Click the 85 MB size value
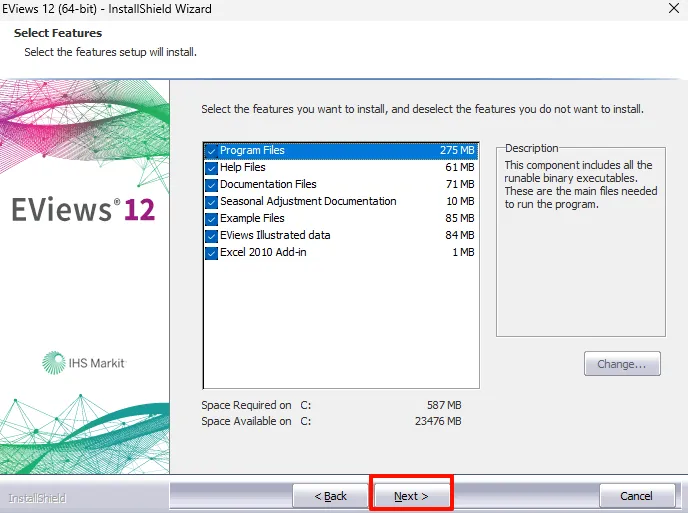The image size is (688, 513). [x=460, y=218]
